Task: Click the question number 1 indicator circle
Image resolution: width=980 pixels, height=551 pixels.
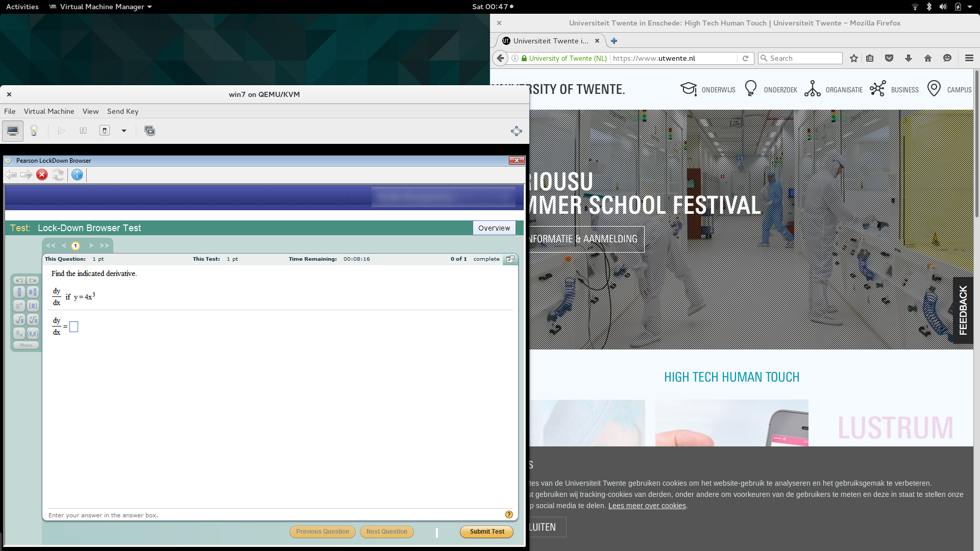Action: click(76, 245)
